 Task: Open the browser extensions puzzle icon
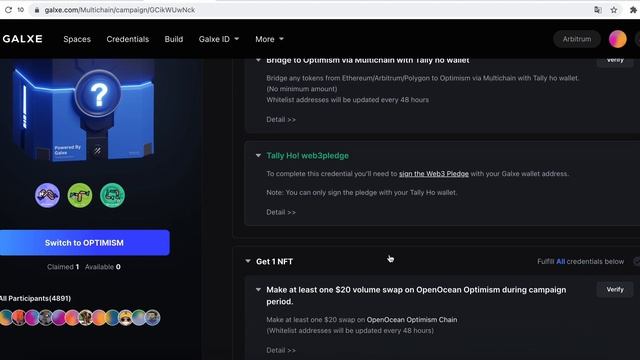[633, 10]
